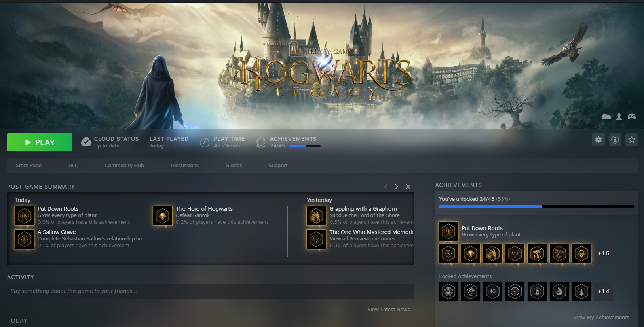Image resolution: width=644 pixels, height=327 pixels.
Task: Click 'Today' under Last Played
Action: click(x=157, y=146)
